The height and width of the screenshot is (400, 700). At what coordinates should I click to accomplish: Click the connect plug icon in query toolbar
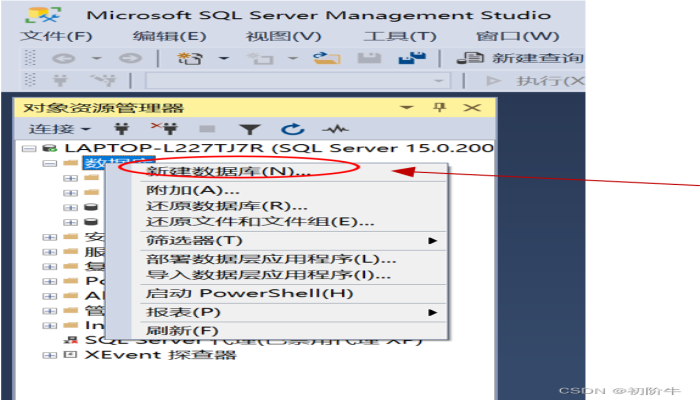tap(60, 81)
